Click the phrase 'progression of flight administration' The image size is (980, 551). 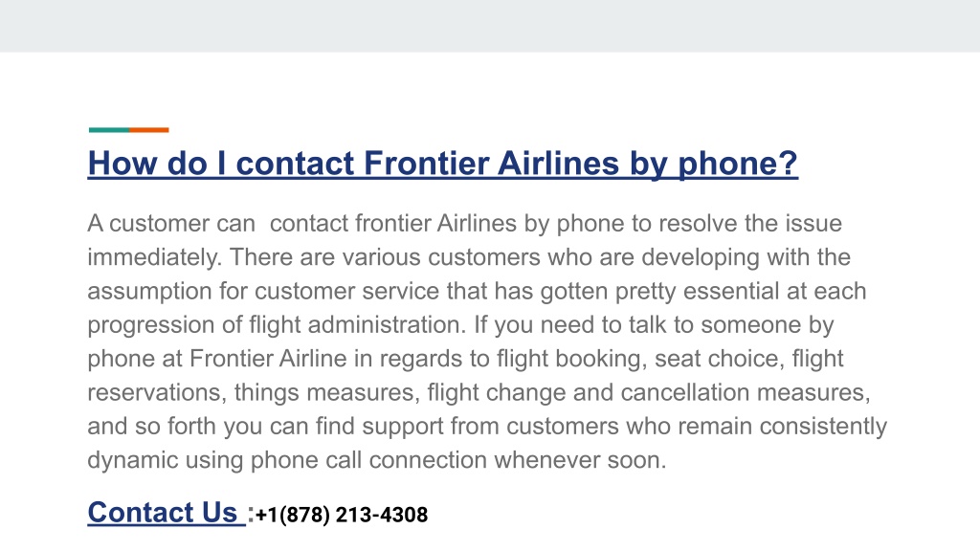276,325
